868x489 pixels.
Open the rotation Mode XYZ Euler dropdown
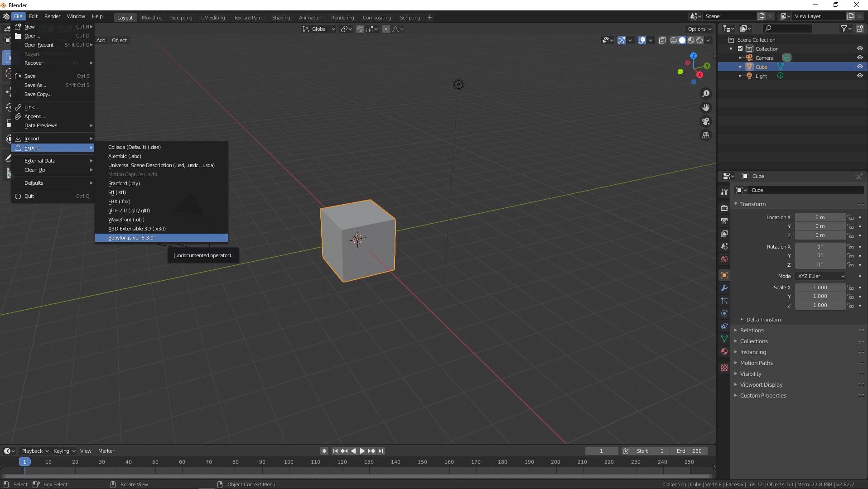pyautogui.click(x=820, y=276)
